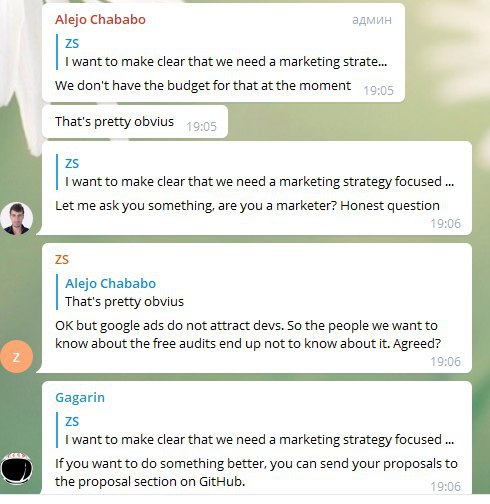490x504 pixels.
Task: Click the 19:06 timestamp on ZS's message
Action: tap(446, 362)
